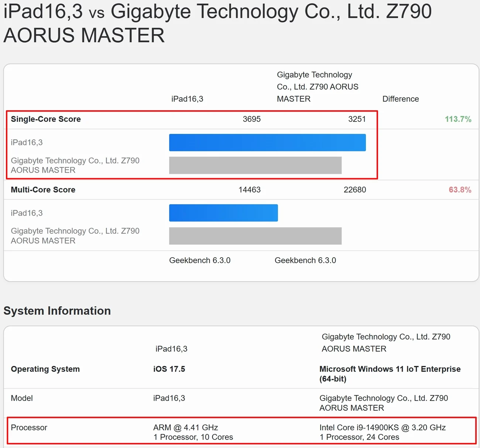Click the Operating System row label
480x448 pixels.
point(45,369)
